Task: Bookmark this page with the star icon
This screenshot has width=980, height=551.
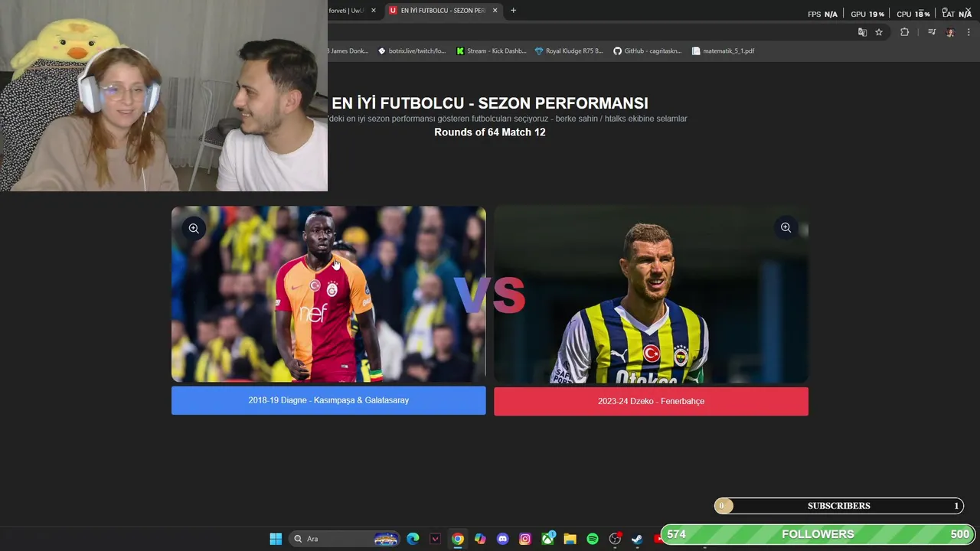Action: (x=879, y=32)
